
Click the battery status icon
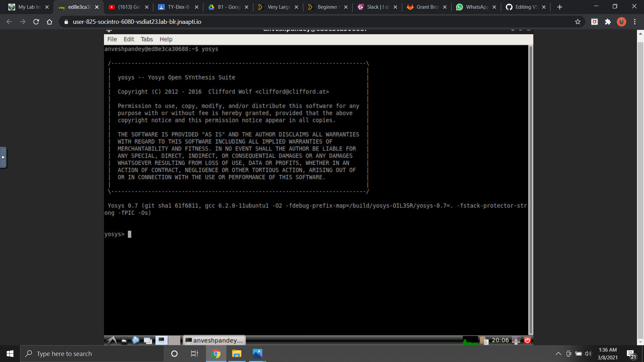579,354
